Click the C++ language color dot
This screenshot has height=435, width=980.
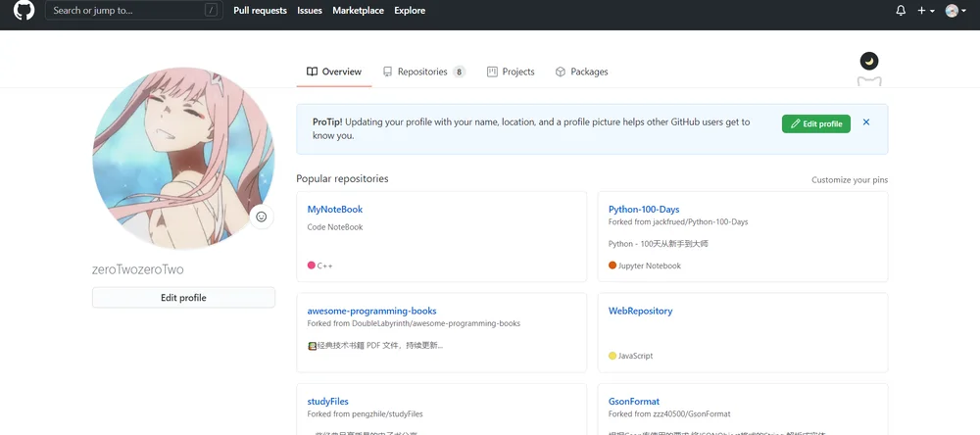pos(312,265)
